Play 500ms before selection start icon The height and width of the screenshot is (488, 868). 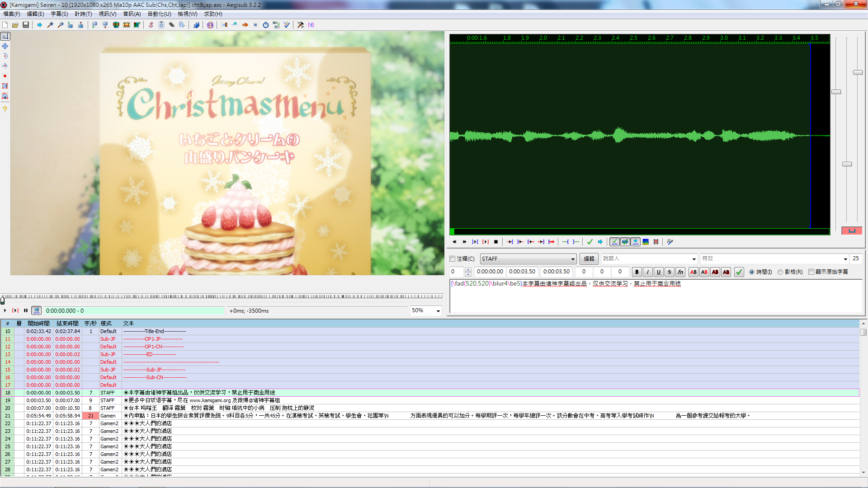click(510, 242)
